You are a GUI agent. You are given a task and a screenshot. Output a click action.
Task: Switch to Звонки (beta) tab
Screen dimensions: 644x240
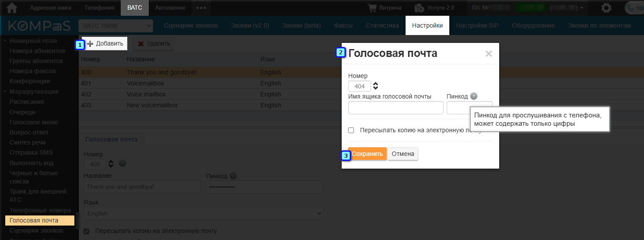coord(301,25)
